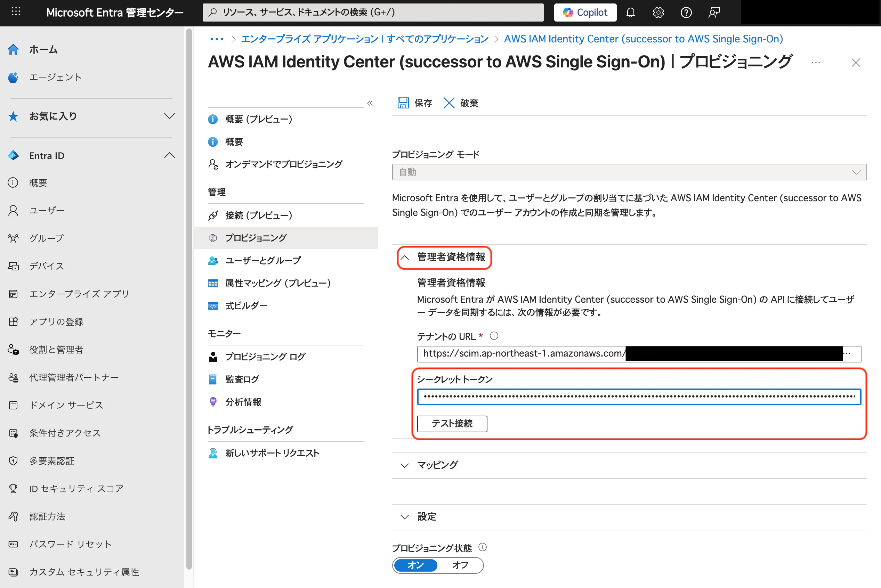Viewport: 881px width, 588px height.
Task: Discard changes with 破棄
Action: (x=461, y=103)
